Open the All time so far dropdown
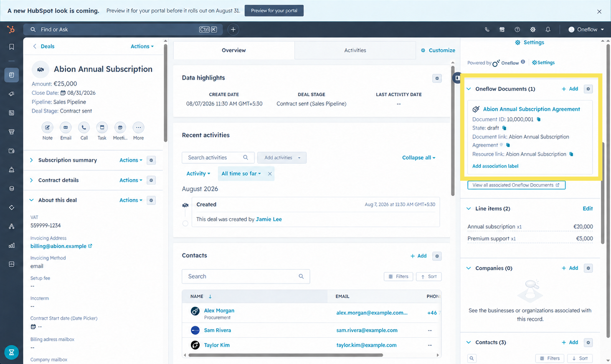 pyautogui.click(x=241, y=174)
